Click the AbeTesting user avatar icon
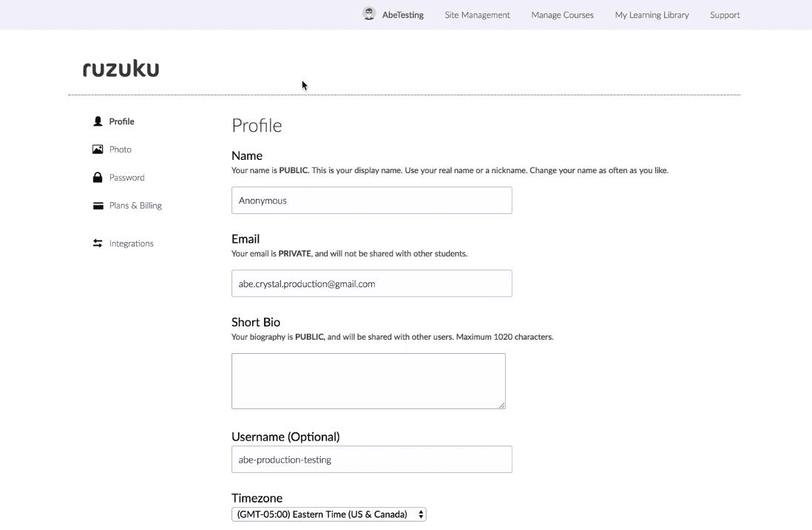812x530 pixels. pyautogui.click(x=369, y=14)
